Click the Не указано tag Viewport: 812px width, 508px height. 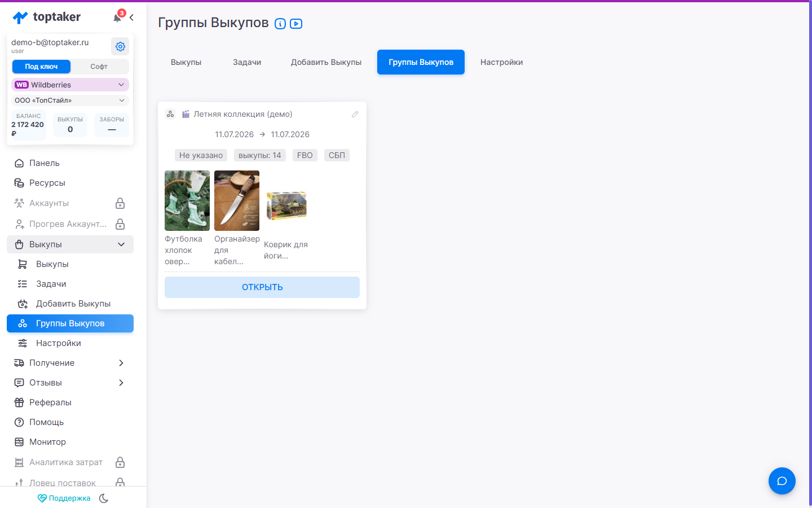coord(201,155)
